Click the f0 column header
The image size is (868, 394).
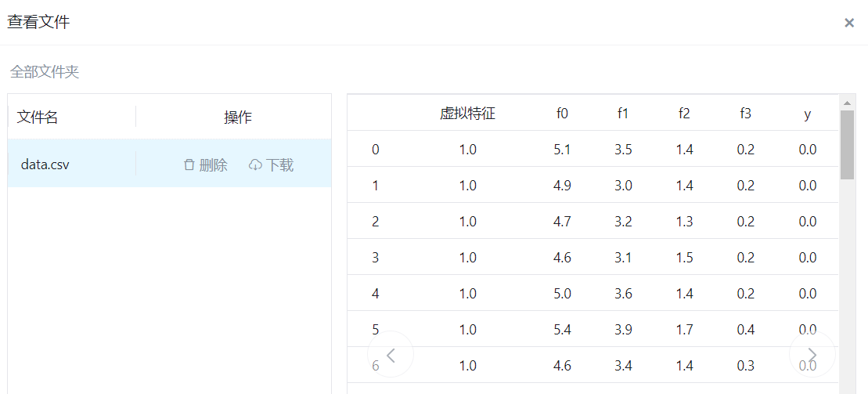[562, 114]
